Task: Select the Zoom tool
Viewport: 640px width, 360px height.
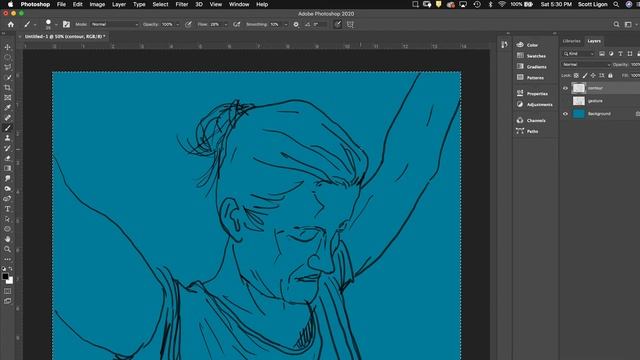Action: point(7,249)
